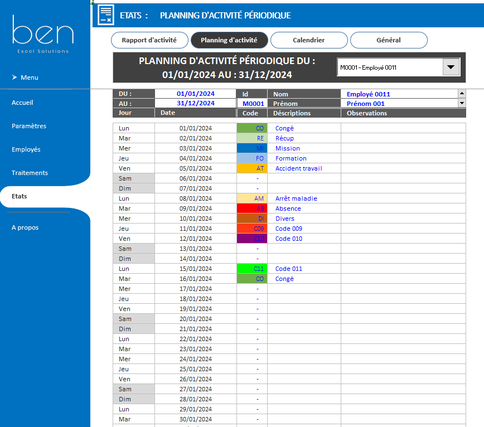
Task: Switch to the Rapport d'activité tab
Action: [x=149, y=40]
